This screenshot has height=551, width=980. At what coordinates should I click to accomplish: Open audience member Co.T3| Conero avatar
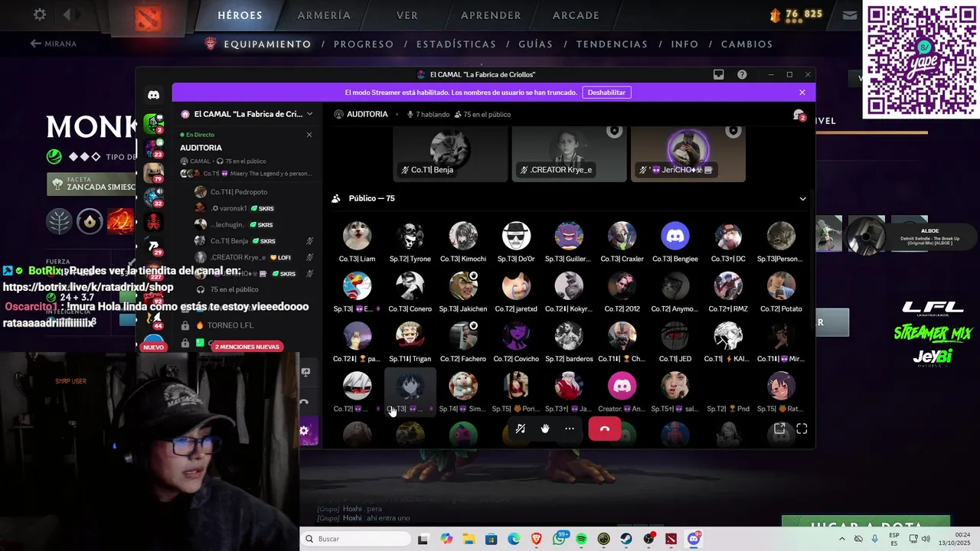point(410,286)
